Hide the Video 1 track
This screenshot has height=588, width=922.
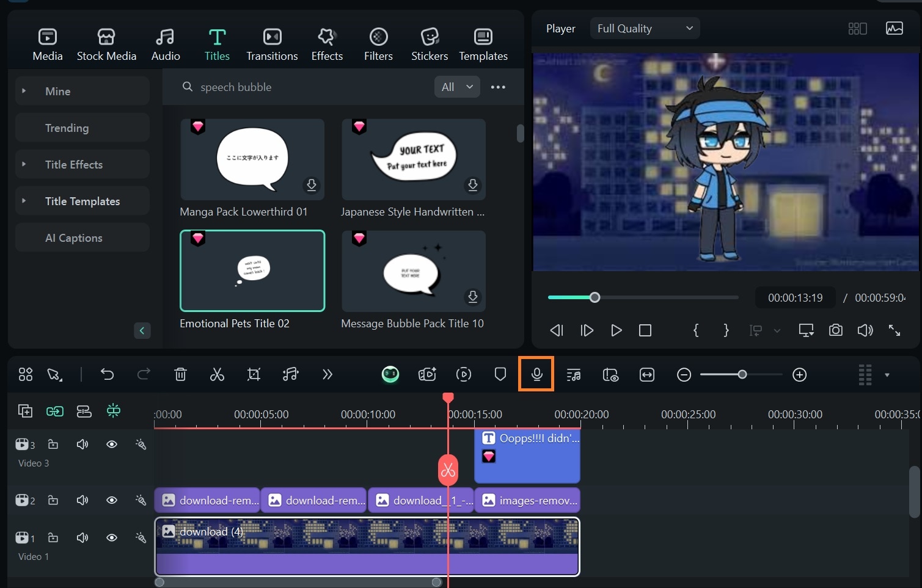click(x=112, y=538)
